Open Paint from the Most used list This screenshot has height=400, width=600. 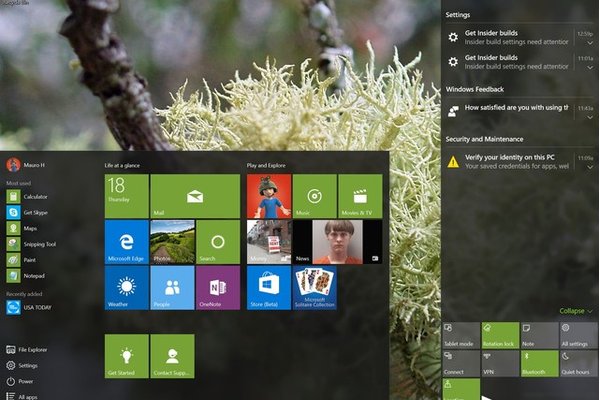click(x=21, y=260)
